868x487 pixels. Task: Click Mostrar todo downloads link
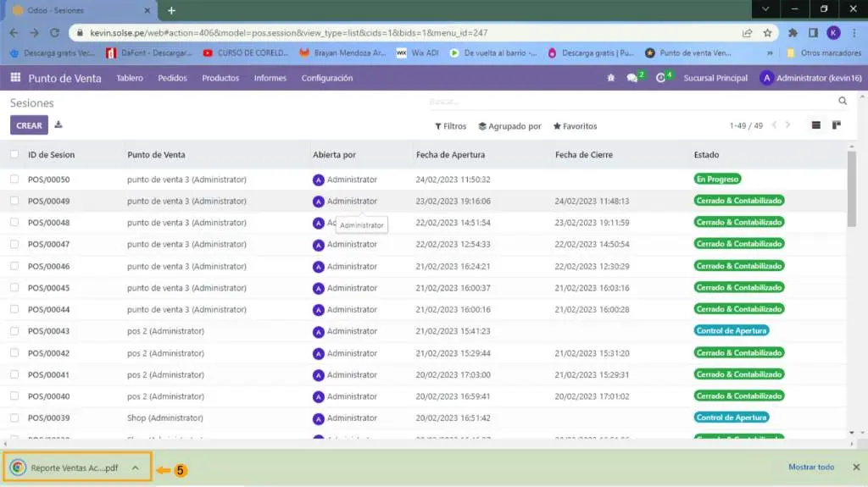(811, 467)
